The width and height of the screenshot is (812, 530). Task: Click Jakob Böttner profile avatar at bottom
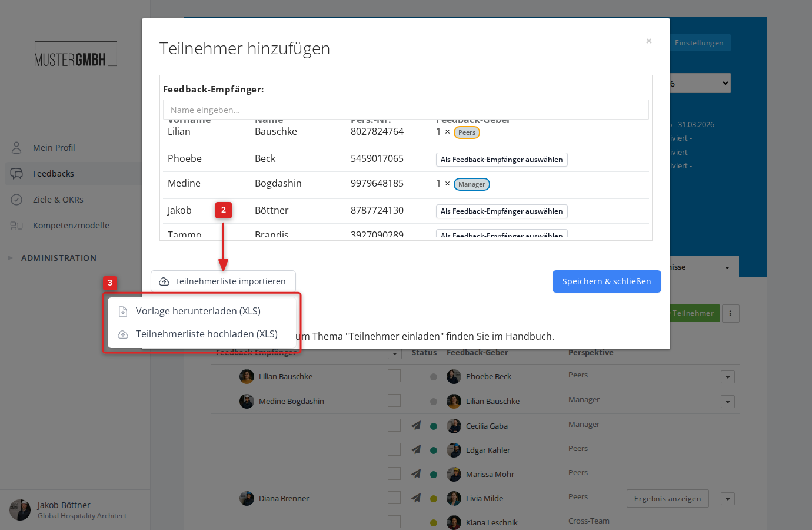pos(20,510)
